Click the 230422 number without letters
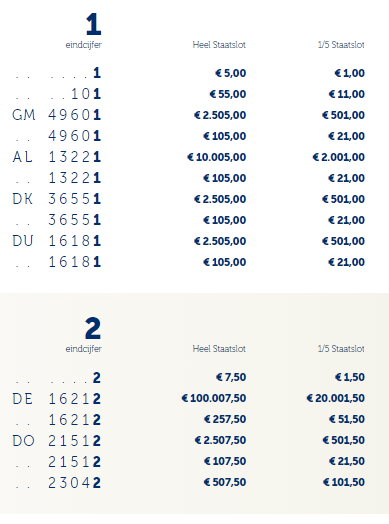The height and width of the screenshot is (524, 389). coord(74,483)
